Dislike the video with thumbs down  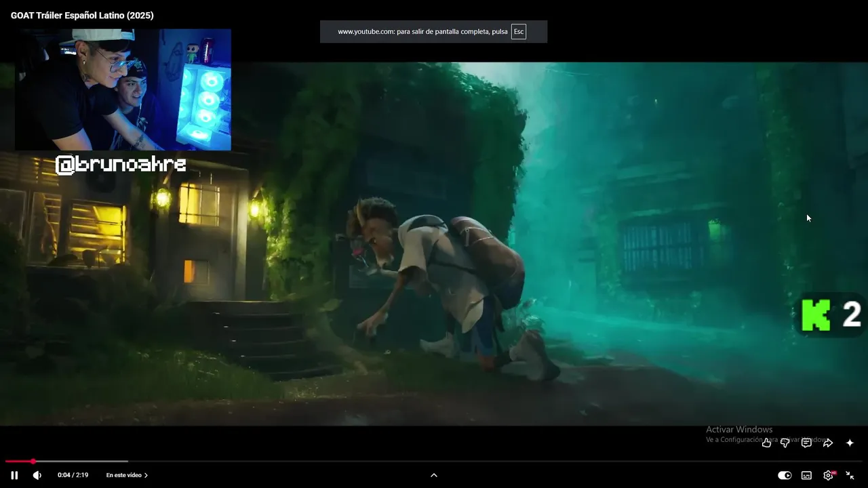click(x=785, y=443)
